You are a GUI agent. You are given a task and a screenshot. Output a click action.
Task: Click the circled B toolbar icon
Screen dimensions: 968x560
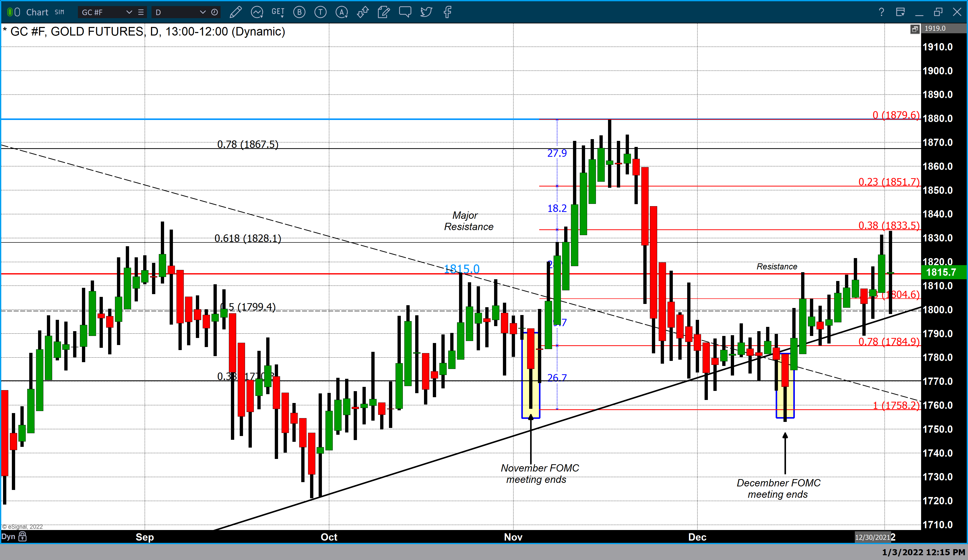pyautogui.click(x=299, y=12)
